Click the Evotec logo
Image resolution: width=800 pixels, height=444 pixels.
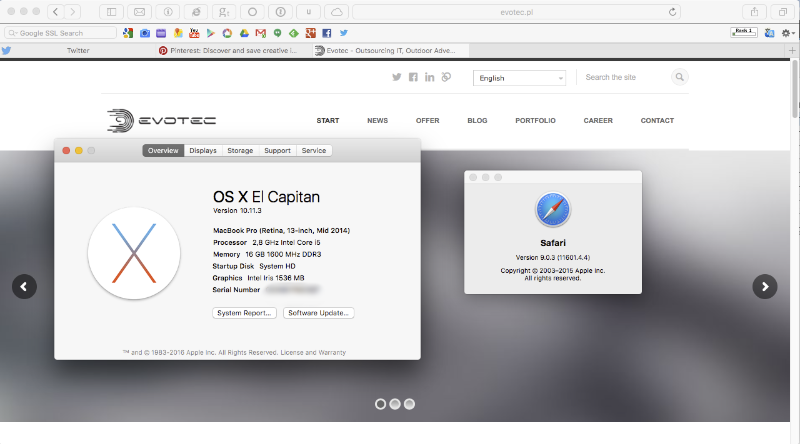(161, 121)
